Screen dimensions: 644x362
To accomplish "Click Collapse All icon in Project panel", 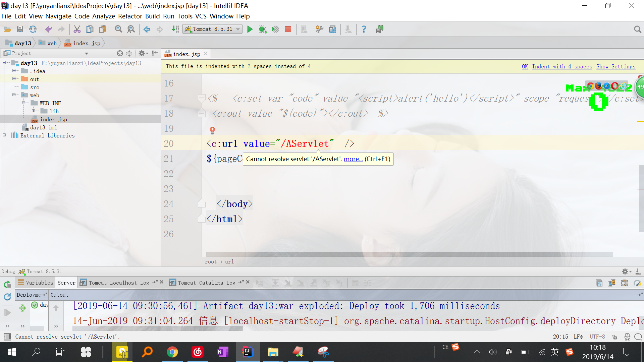I will [x=129, y=53].
